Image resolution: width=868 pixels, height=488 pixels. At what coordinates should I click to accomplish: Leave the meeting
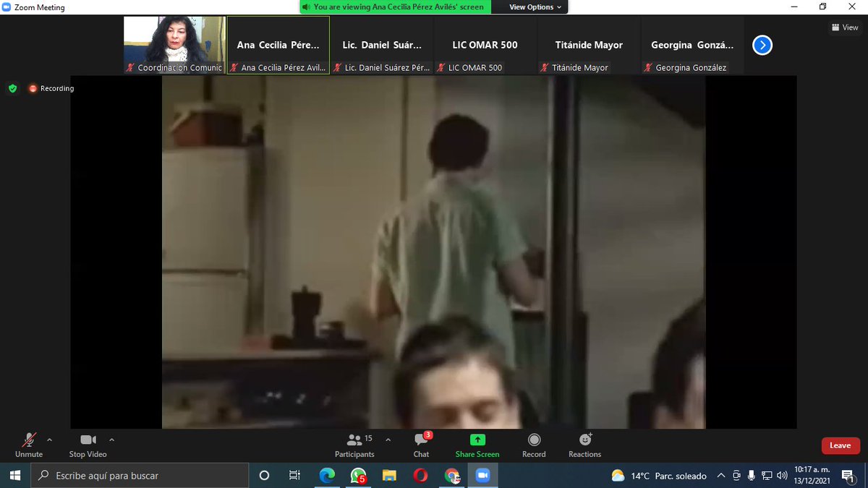[x=841, y=445]
